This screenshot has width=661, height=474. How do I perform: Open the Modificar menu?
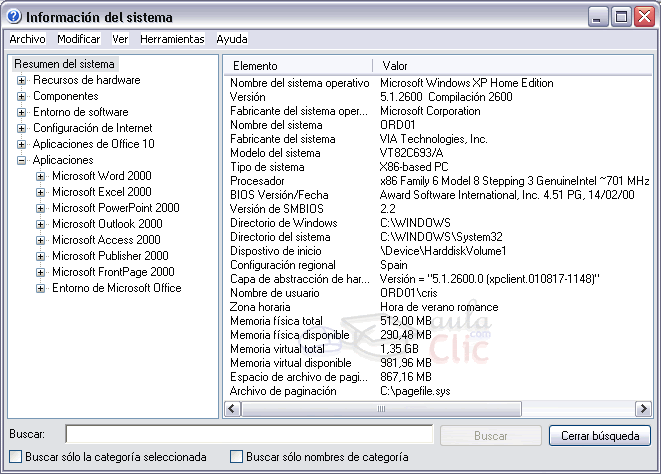coord(79,39)
